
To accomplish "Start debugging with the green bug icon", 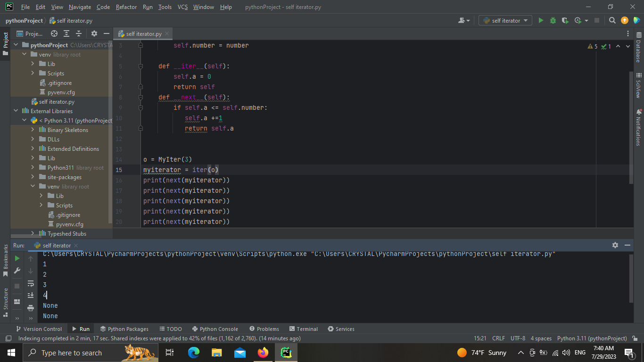I will tap(553, 20).
